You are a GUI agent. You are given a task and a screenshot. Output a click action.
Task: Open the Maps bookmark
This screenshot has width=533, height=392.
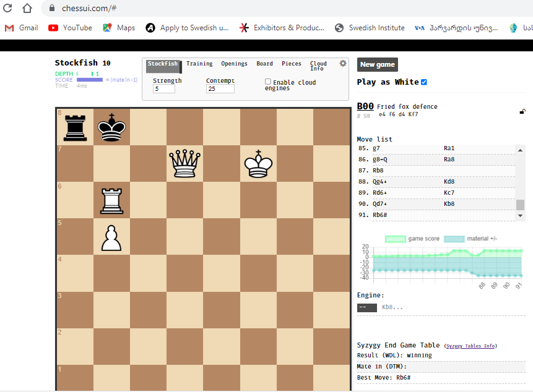click(x=119, y=28)
